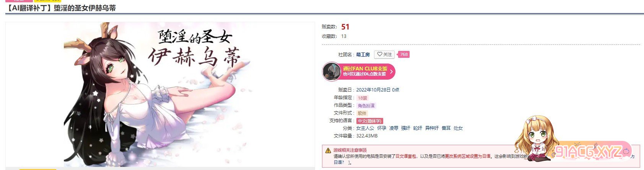Screen dimensions: 644x170
Task: Click the sale date 2022年10月28日 link
Action: point(373,90)
